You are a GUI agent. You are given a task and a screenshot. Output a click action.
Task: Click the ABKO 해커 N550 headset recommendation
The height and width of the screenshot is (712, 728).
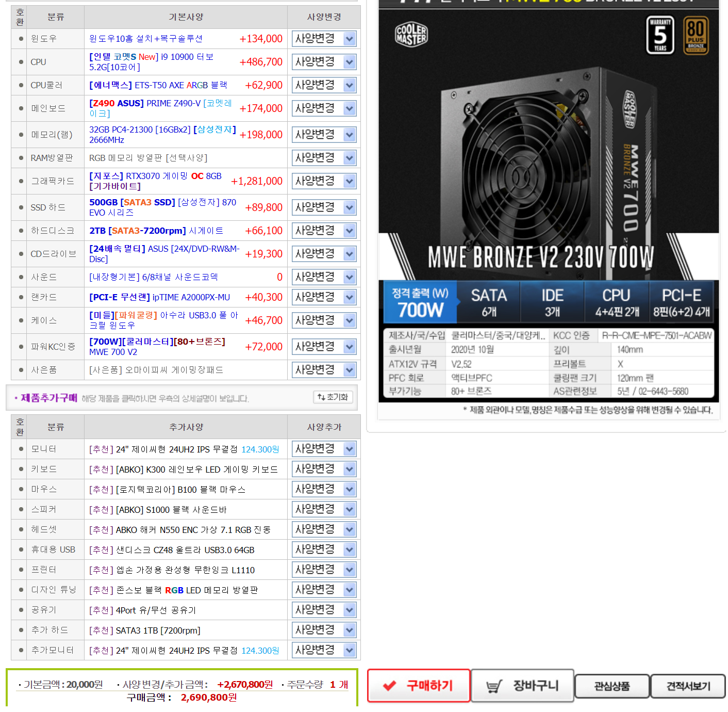[x=180, y=530]
